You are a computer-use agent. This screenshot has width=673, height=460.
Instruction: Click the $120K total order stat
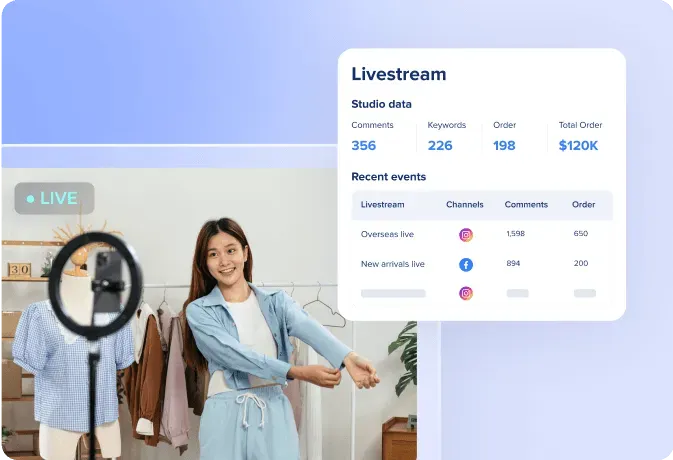pos(578,145)
